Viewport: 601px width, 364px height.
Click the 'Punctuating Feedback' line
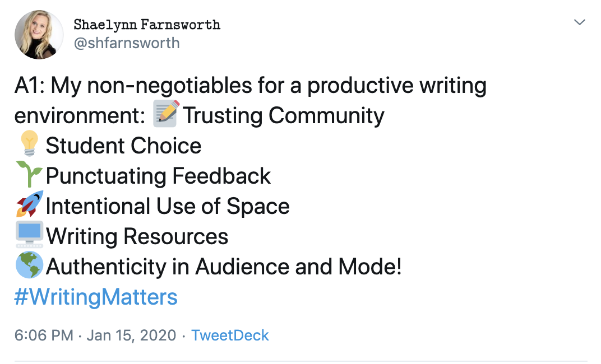(158, 176)
